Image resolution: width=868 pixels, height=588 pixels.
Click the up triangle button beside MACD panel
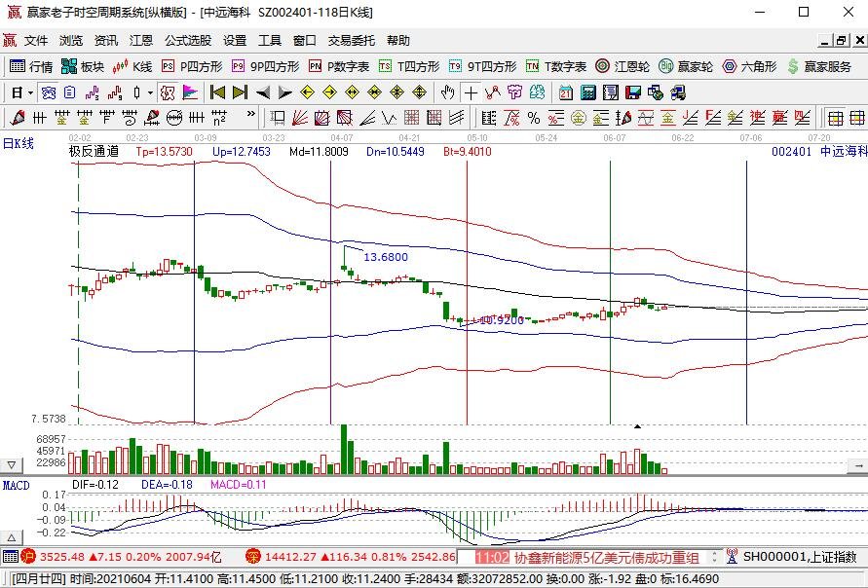click(x=11, y=537)
